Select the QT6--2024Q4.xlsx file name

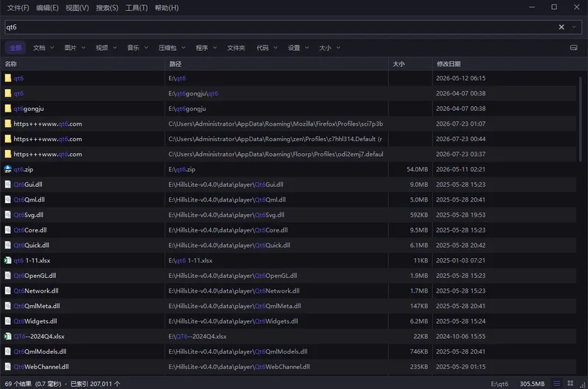tap(39, 336)
